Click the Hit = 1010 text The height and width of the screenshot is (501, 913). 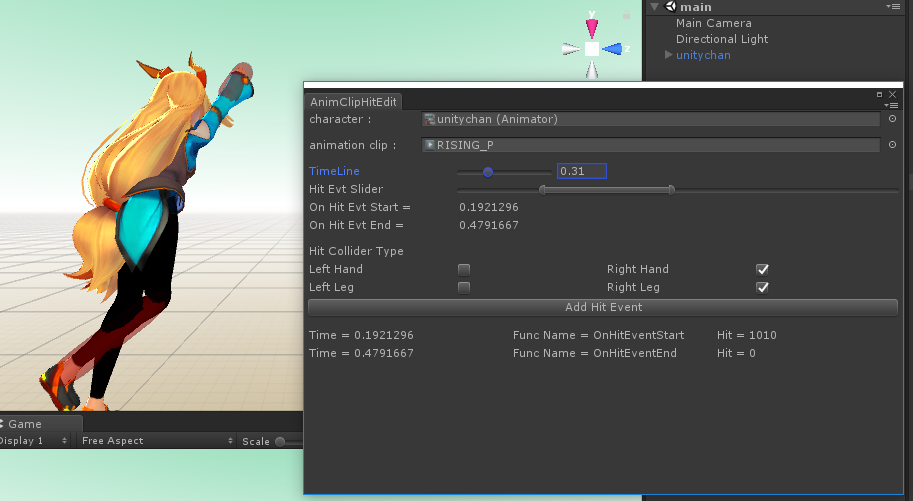coord(746,335)
